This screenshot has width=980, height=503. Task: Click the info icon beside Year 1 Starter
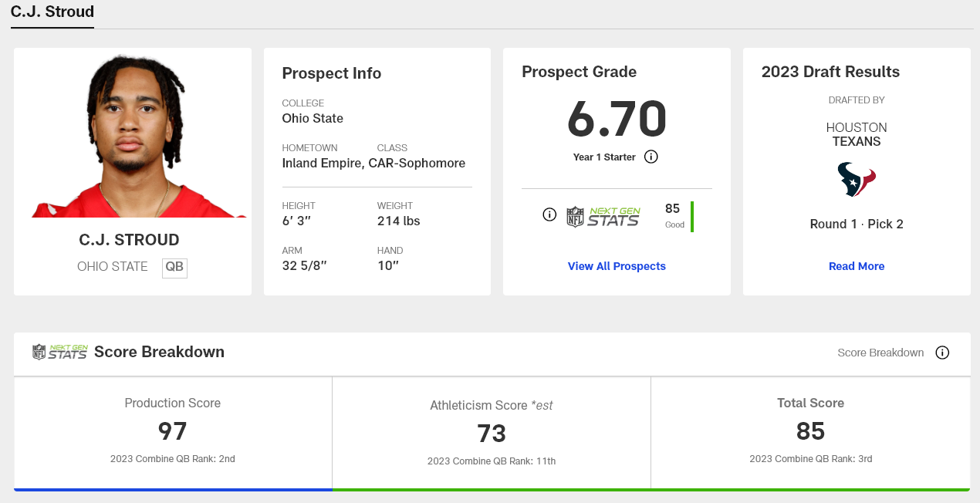coord(651,157)
